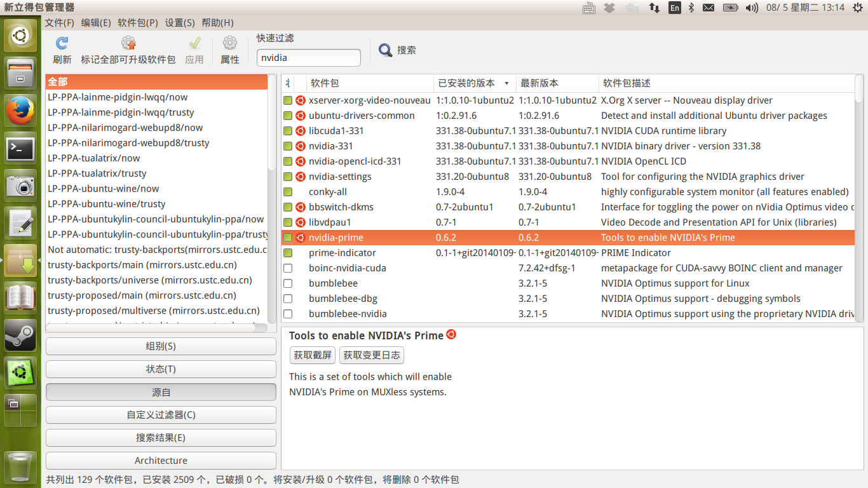This screenshot has width=868, height=488.
Task: Switch to Search Results (搜索结果) view
Action: 161,438
